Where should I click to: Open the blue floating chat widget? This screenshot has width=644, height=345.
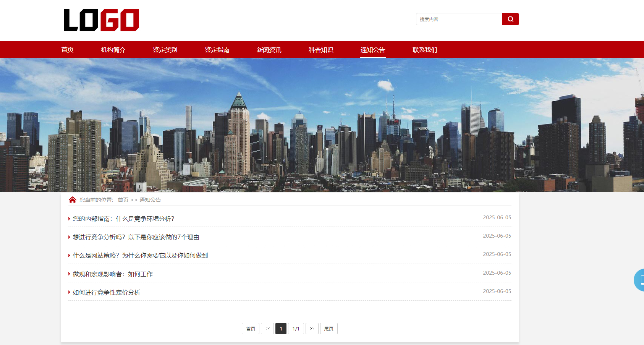click(639, 280)
